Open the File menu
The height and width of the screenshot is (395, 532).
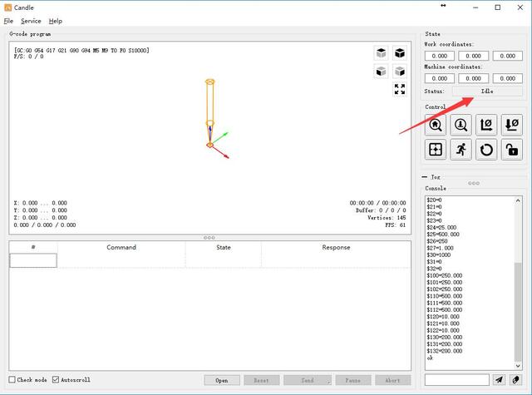8,21
